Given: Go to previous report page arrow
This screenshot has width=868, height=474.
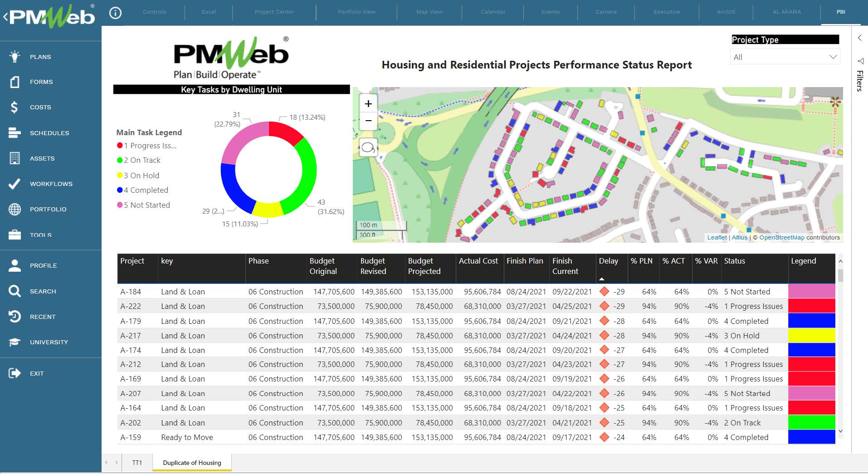Looking at the screenshot, I should click(x=107, y=463).
